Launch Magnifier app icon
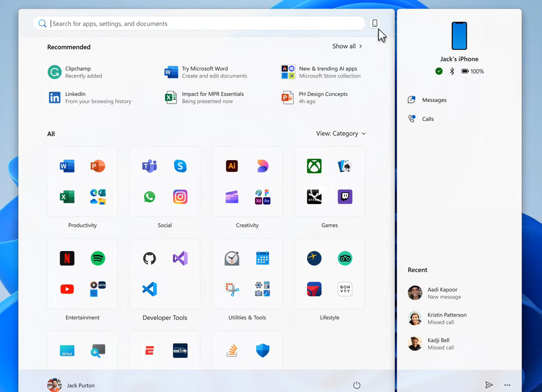 [98, 350]
